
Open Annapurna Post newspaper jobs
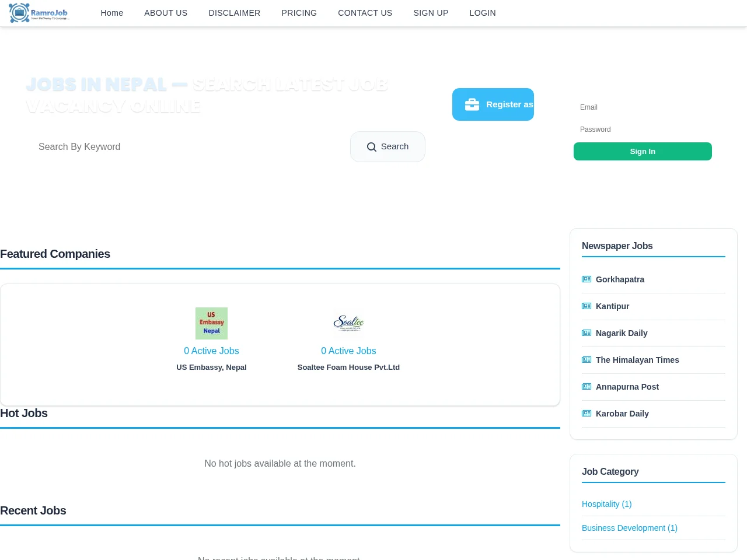tap(627, 387)
